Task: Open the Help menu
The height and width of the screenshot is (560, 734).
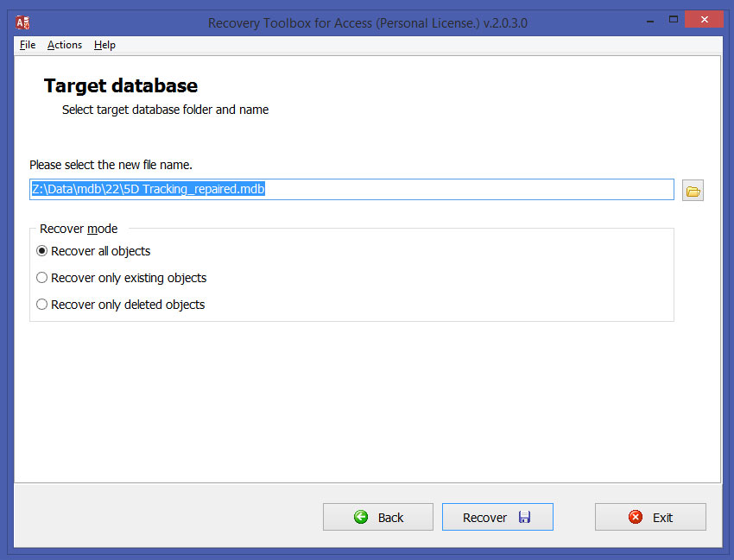Action: [104, 45]
